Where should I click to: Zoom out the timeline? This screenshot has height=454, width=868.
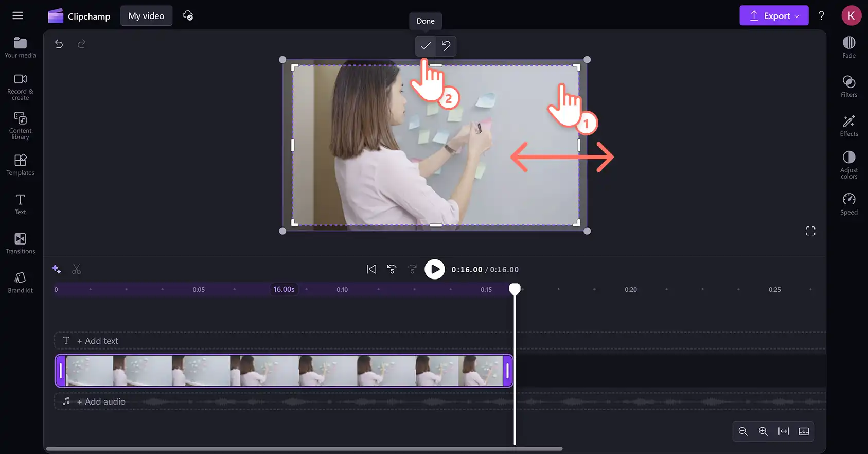click(x=743, y=431)
